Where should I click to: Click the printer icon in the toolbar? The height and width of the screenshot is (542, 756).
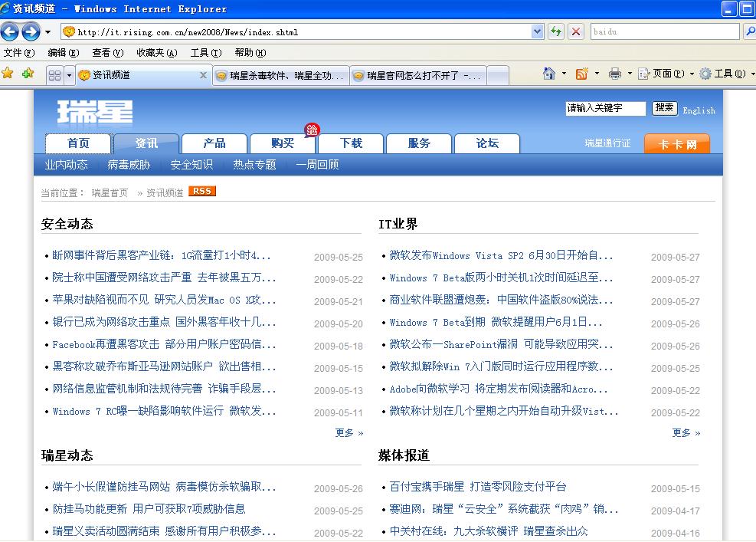pyautogui.click(x=614, y=74)
